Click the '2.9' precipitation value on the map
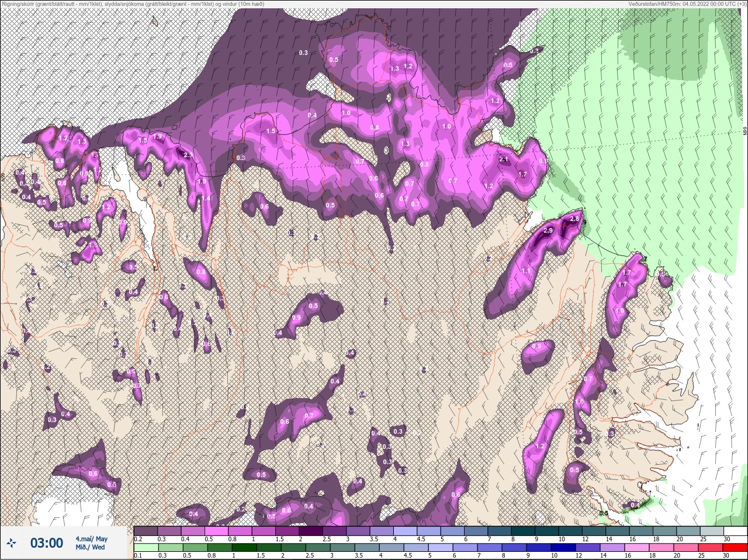 tap(548, 231)
